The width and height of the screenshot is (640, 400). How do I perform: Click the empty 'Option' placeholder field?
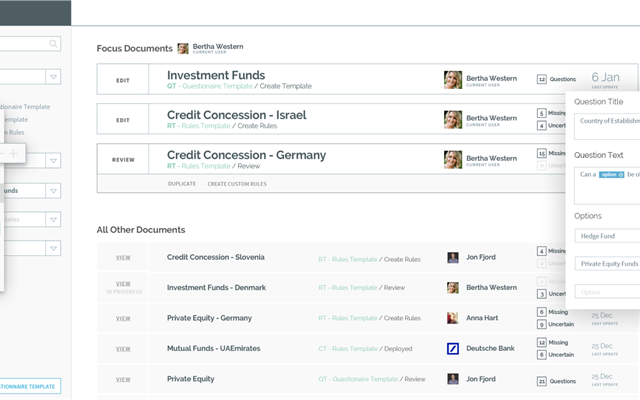point(607,292)
